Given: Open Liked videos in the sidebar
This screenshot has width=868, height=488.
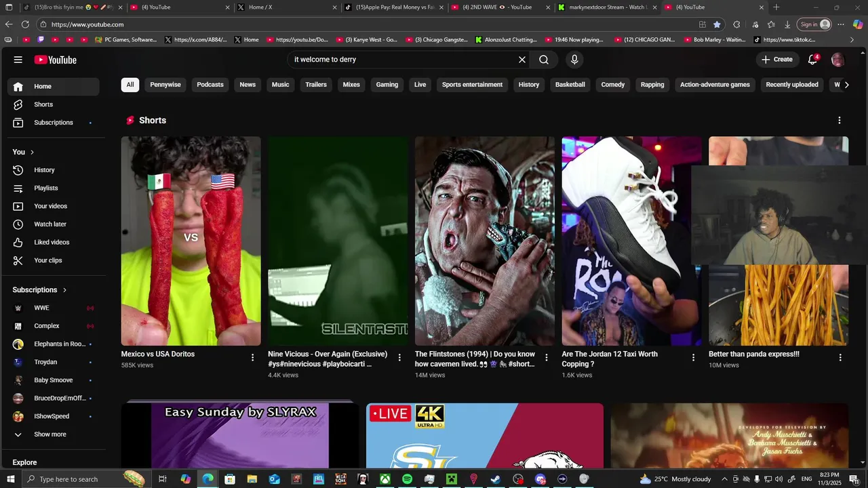Looking at the screenshot, I should coord(54,242).
